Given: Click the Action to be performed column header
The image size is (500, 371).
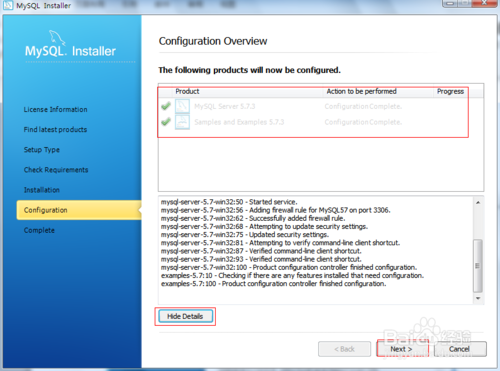Looking at the screenshot, I should [x=361, y=91].
